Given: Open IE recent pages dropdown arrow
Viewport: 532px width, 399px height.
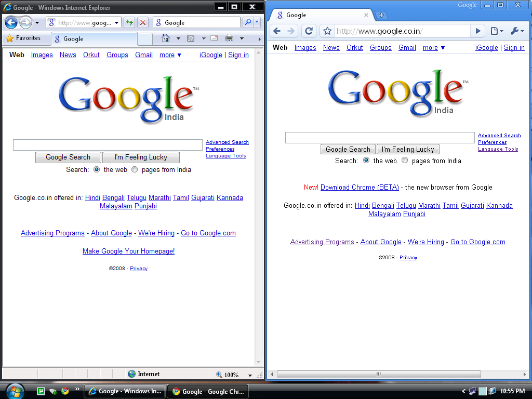Looking at the screenshot, I should 37,23.
